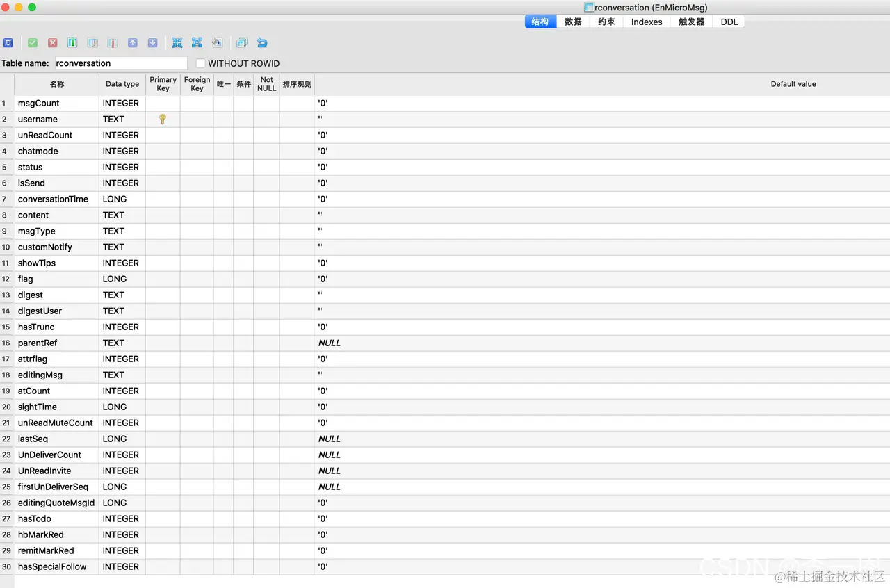This screenshot has height=588, width=890.
Task: Select the UnDeliverCount row
Action: (x=445, y=455)
